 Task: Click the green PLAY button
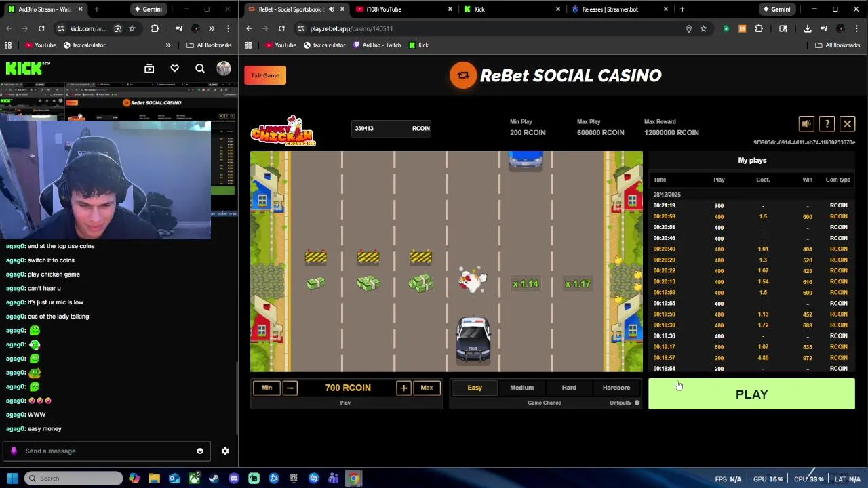[x=751, y=394]
